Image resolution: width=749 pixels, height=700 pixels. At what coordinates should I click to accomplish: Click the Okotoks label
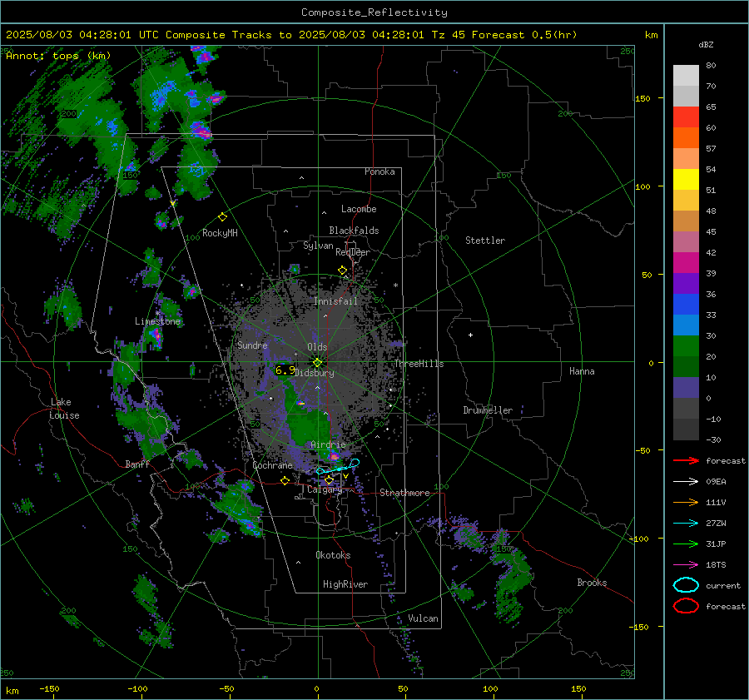(x=333, y=555)
